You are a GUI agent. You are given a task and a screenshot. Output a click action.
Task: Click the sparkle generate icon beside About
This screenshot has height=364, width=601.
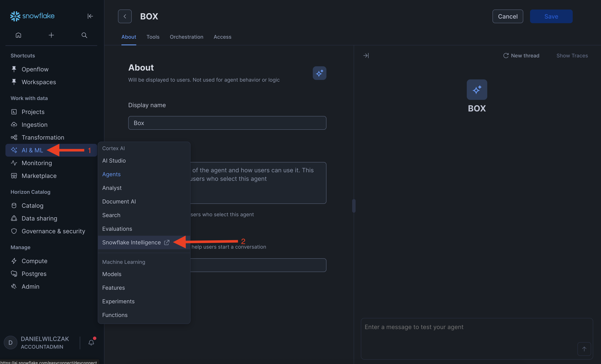tap(319, 73)
